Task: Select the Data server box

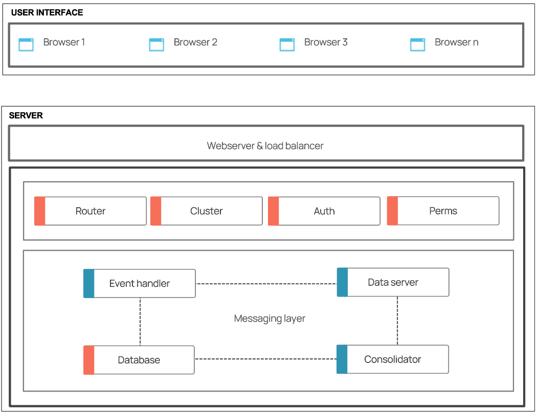Action: click(393, 282)
